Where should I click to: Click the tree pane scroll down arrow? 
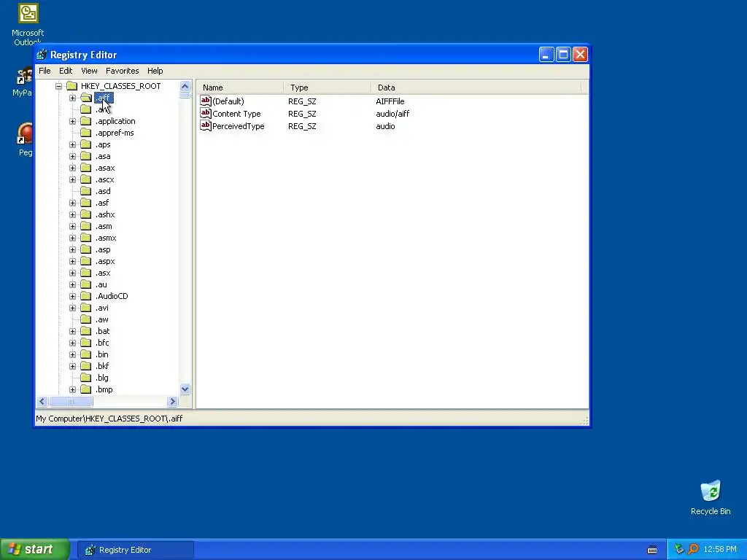185,389
